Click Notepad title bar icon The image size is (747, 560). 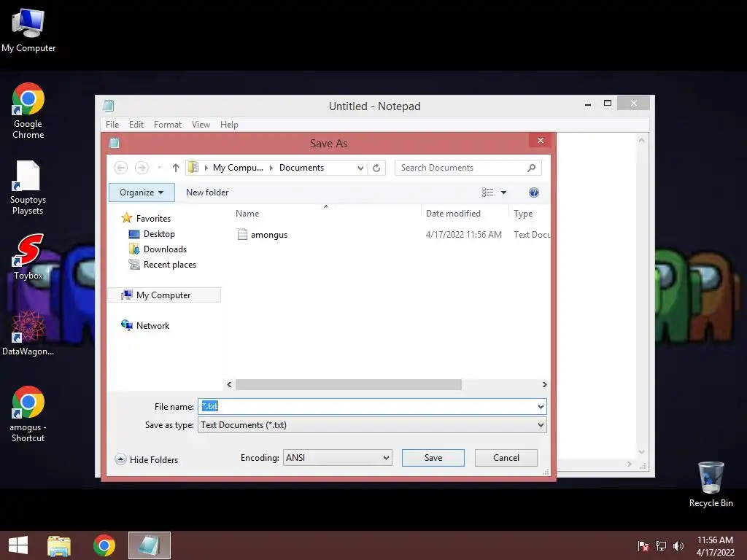tap(109, 106)
